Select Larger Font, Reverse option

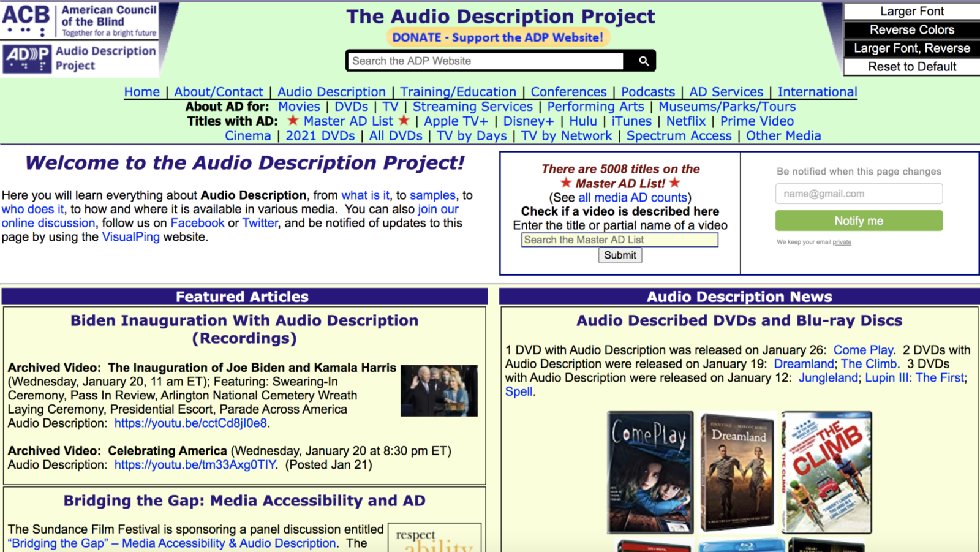click(x=912, y=48)
